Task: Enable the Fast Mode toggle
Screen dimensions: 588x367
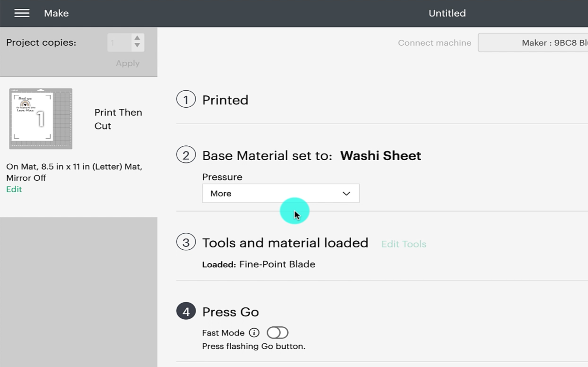Action: [277, 333]
